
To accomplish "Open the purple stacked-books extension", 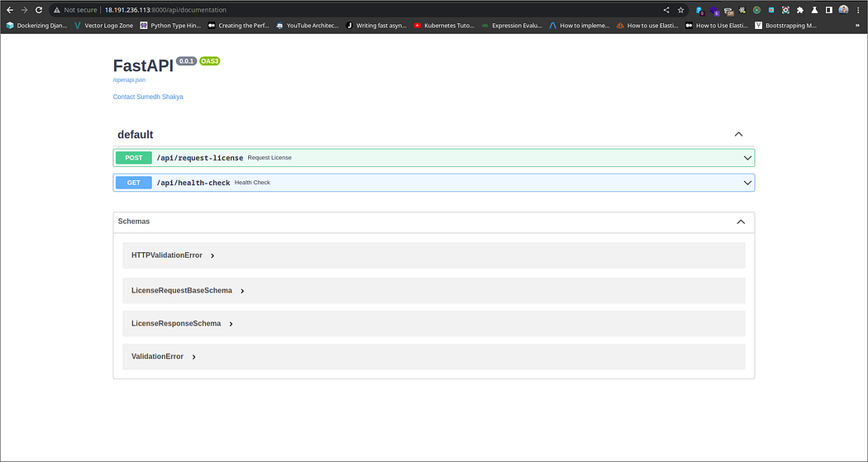I will click(x=715, y=10).
